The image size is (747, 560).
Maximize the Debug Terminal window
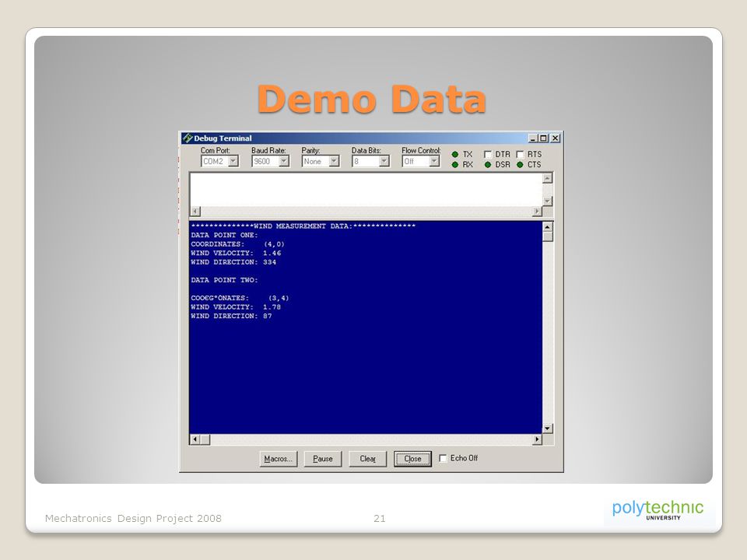click(544, 138)
